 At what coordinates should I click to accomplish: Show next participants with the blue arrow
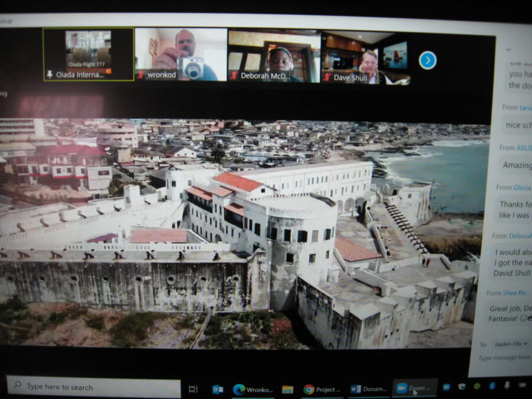click(x=427, y=60)
